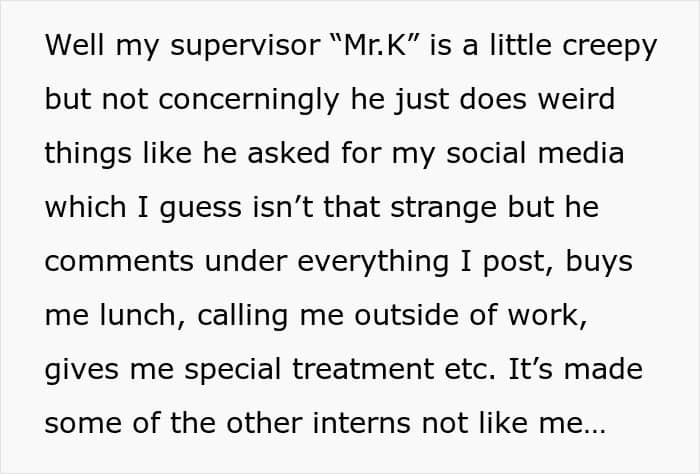The height and width of the screenshot is (474, 700).
Task: Click the word "treatment" in seventh line
Action: tap(363, 370)
